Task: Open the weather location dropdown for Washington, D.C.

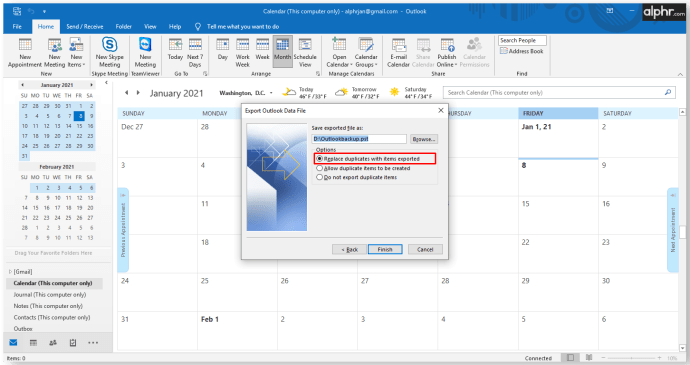Action: pyautogui.click(x=271, y=93)
